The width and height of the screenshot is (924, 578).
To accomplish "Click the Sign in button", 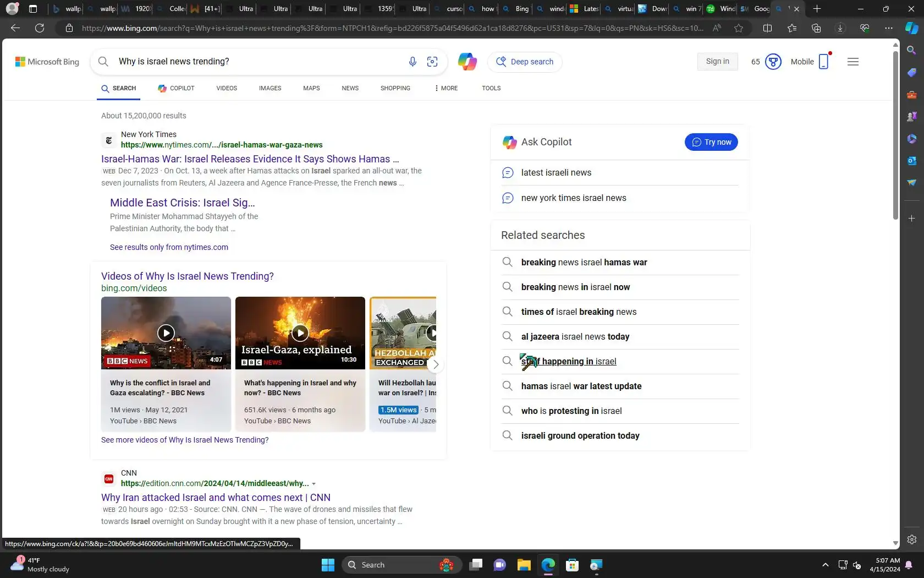I will click(x=717, y=62).
